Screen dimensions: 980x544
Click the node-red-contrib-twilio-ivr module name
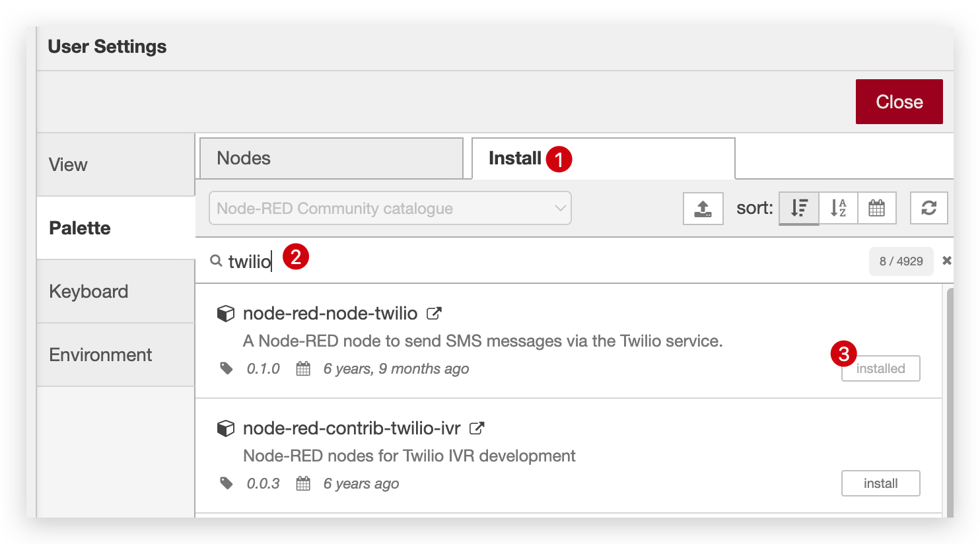point(351,428)
